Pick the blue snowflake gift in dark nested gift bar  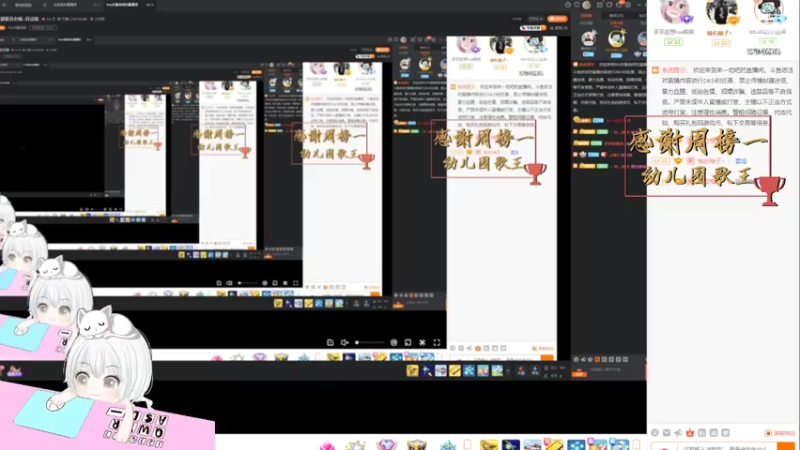pos(469,370)
